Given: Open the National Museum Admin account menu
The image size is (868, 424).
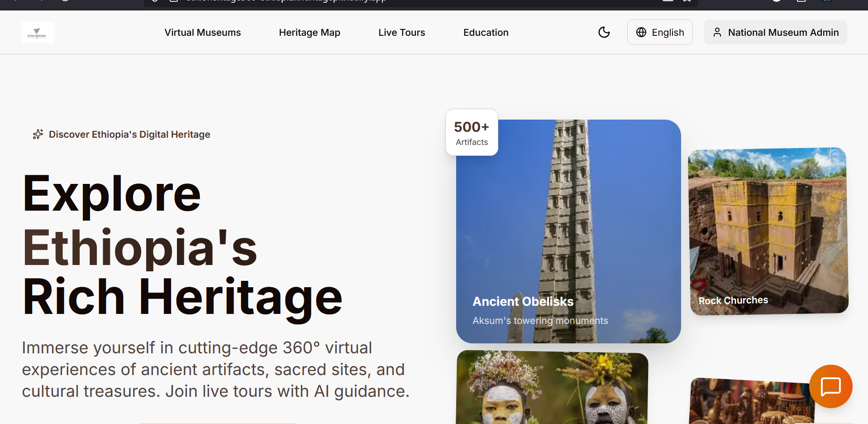Looking at the screenshot, I should (x=775, y=32).
